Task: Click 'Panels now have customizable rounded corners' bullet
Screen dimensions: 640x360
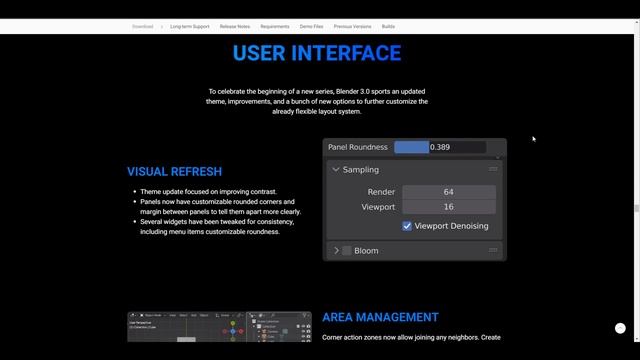Action: (220, 207)
